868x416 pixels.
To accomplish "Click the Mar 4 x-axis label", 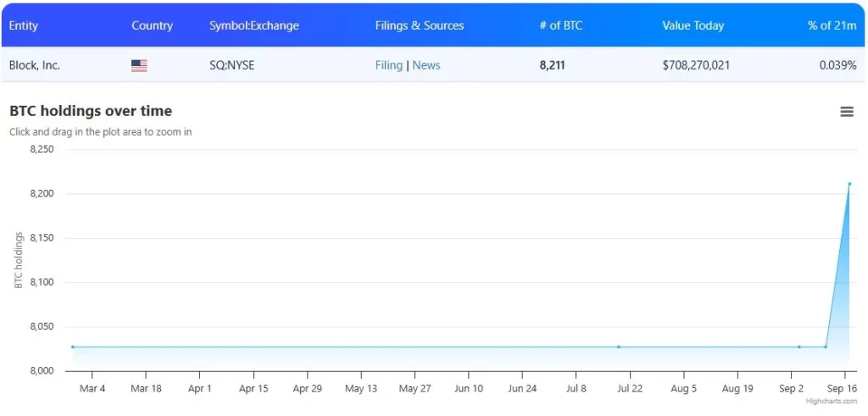I will [x=92, y=388].
